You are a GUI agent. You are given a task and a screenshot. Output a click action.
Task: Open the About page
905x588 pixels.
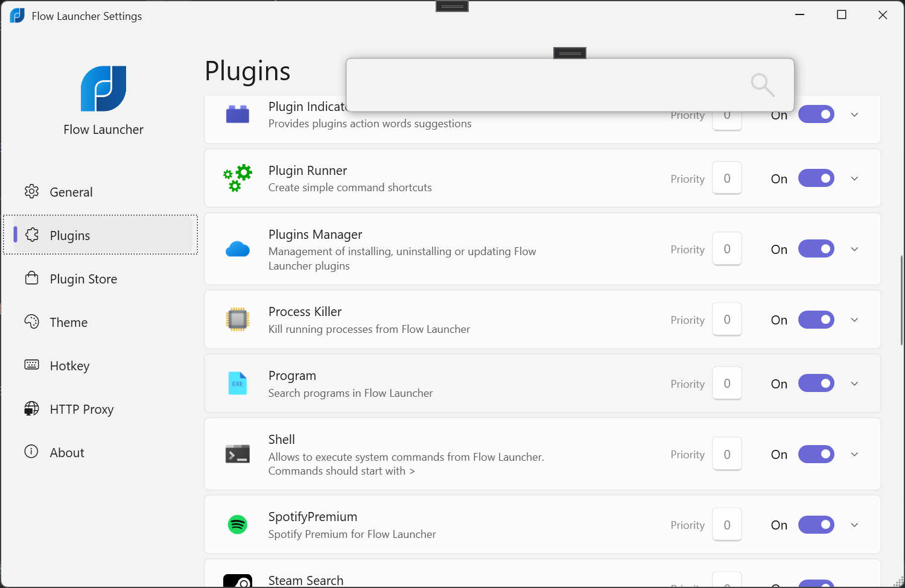[x=100, y=452]
